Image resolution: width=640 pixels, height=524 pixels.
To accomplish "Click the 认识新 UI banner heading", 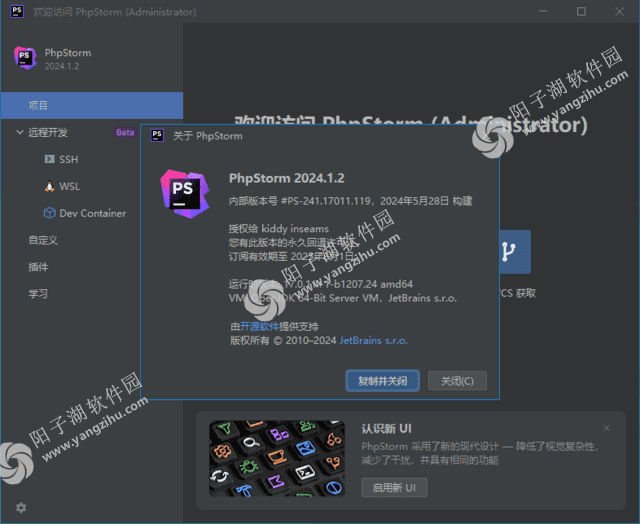I will 386,429.
